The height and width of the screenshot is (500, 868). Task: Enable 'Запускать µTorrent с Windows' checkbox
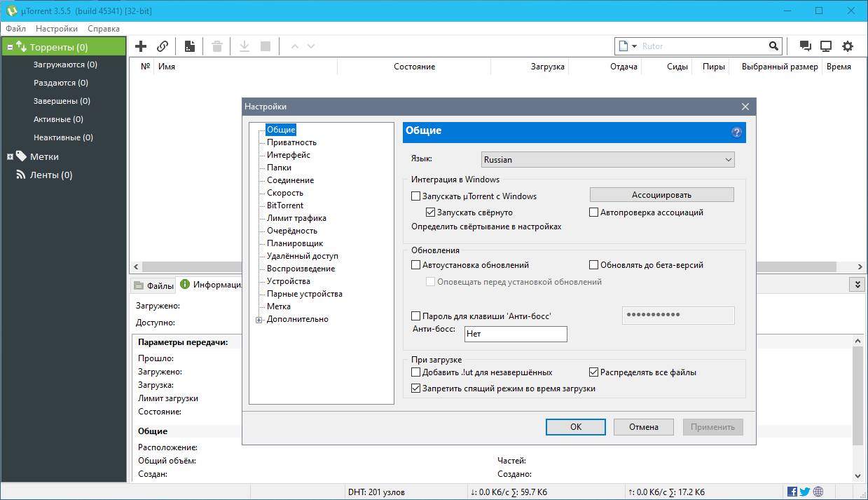pyautogui.click(x=416, y=196)
